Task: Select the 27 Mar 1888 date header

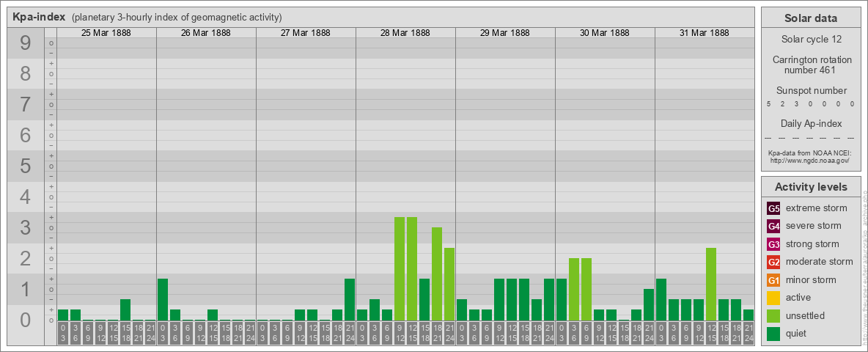Action: [306, 33]
